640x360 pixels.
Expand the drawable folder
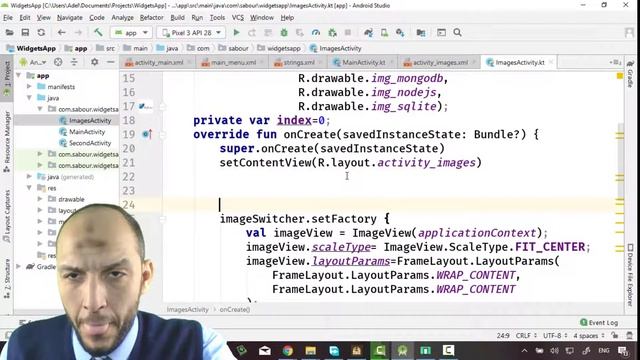pos(40,199)
